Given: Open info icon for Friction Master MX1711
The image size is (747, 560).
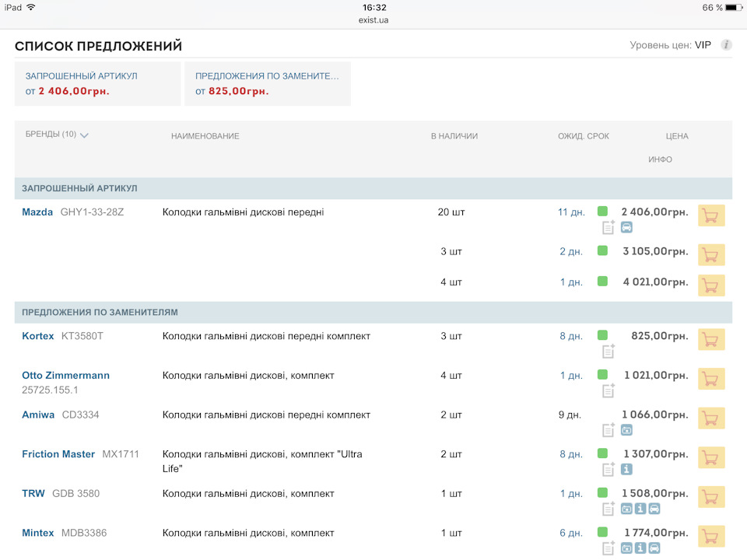Looking at the screenshot, I should [626, 470].
